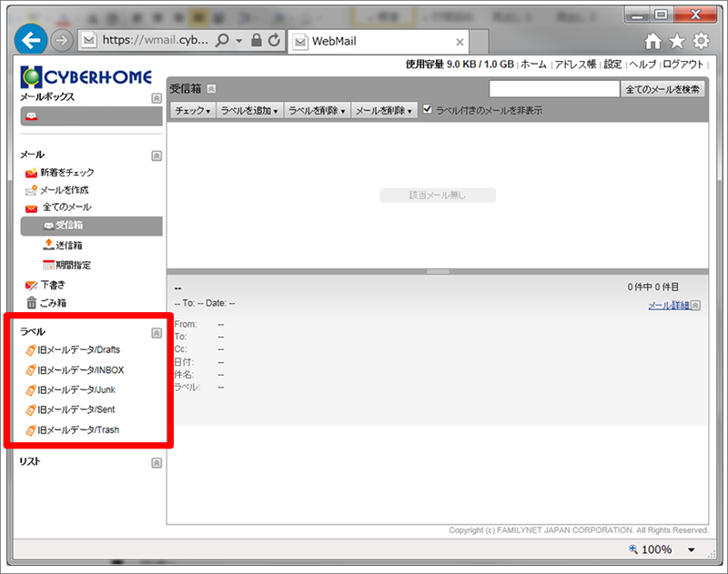Open アドレス帳 from top menu
Screen dimensions: 728x574
[x=575, y=65]
